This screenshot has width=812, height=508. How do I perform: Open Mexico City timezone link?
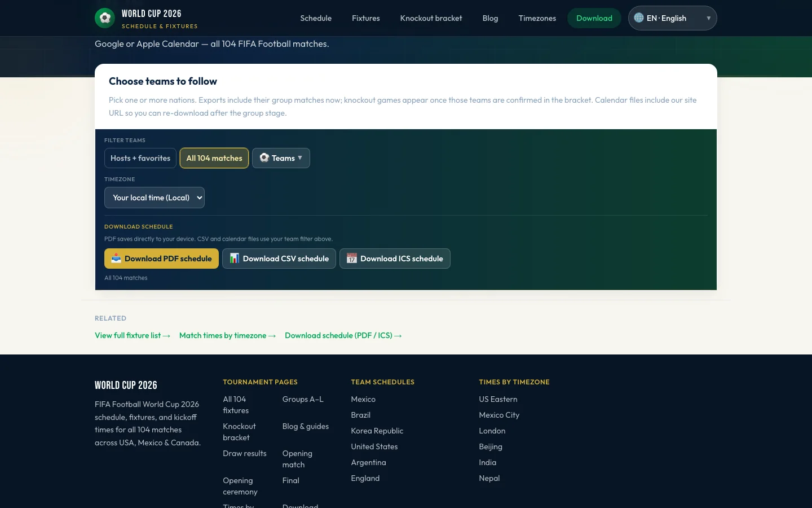[500, 415]
